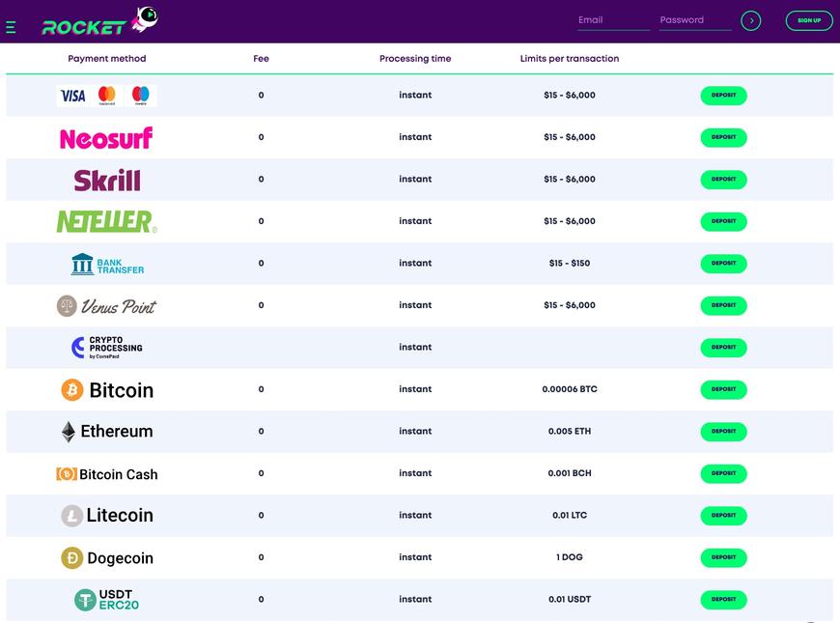Image resolution: width=840 pixels, height=623 pixels.
Task: Click the Neosurf payment logo
Action: 106,138
